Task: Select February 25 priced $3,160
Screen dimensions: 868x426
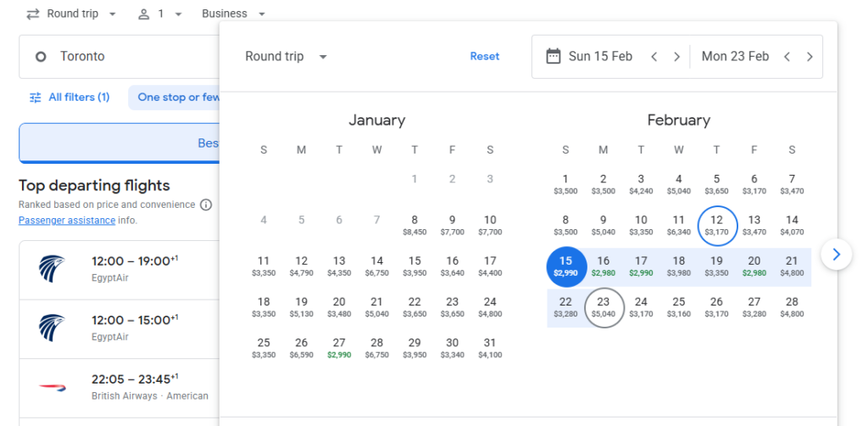Action: pos(679,307)
